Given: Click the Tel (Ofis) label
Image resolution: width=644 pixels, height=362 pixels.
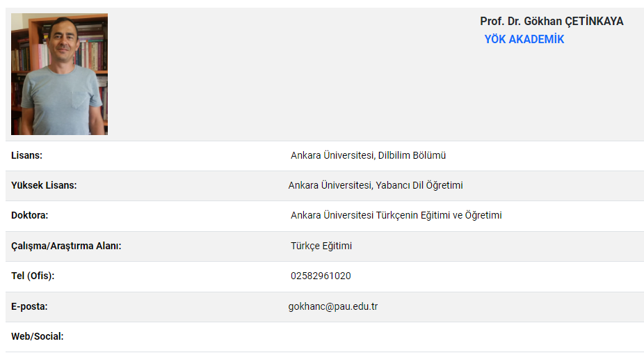Looking at the screenshot, I should (33, 276).
